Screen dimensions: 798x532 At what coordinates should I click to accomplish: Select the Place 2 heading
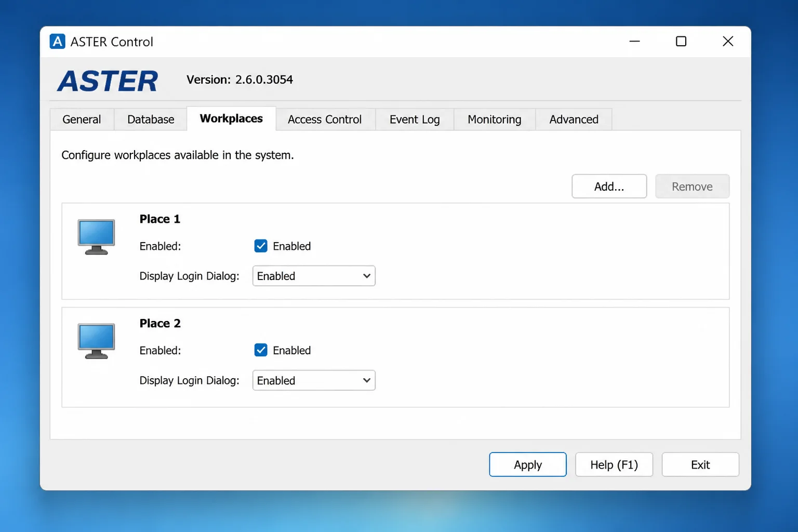click(160, 324)
